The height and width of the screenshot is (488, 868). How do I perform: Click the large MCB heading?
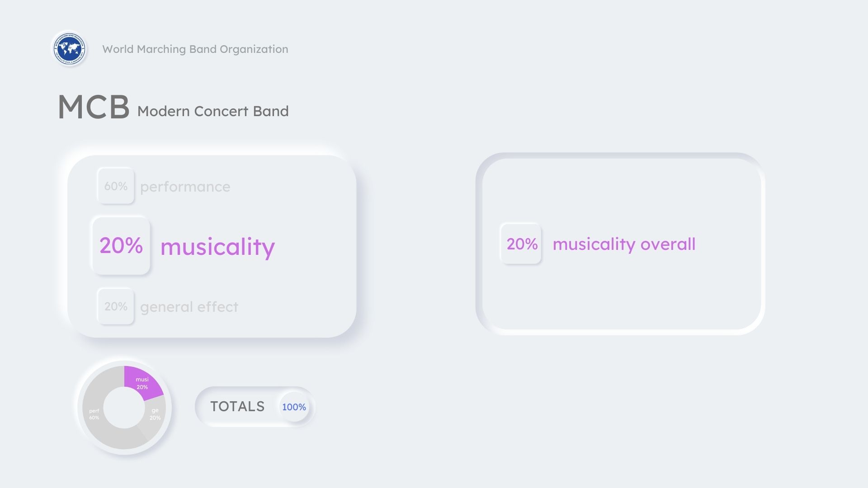[94, 108]
